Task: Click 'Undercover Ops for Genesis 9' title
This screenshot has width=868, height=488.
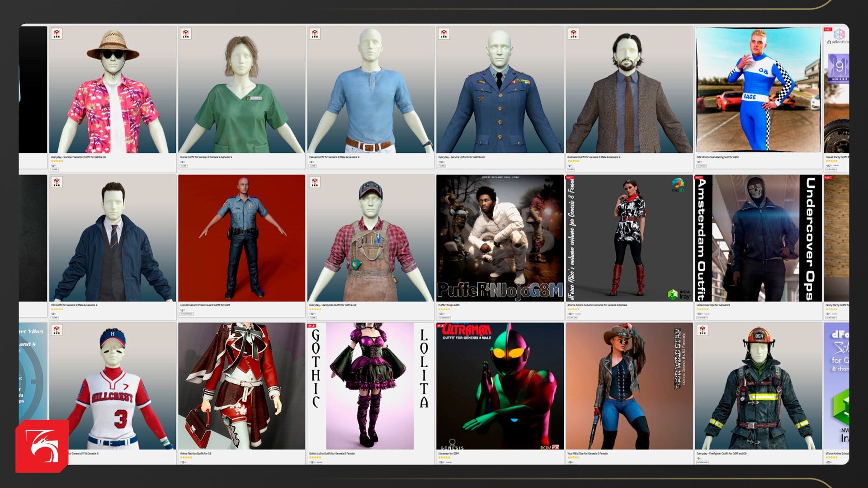Action: [x=713, y=305]
